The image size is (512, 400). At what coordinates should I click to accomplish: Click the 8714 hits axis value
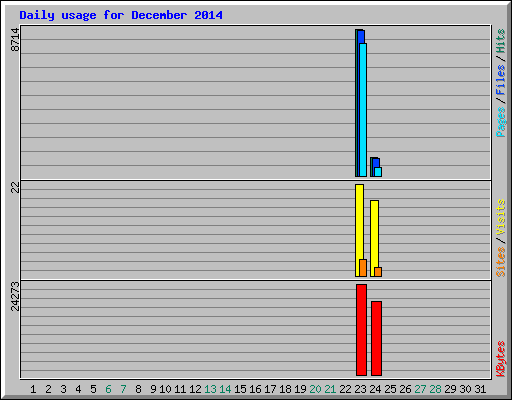15,40
